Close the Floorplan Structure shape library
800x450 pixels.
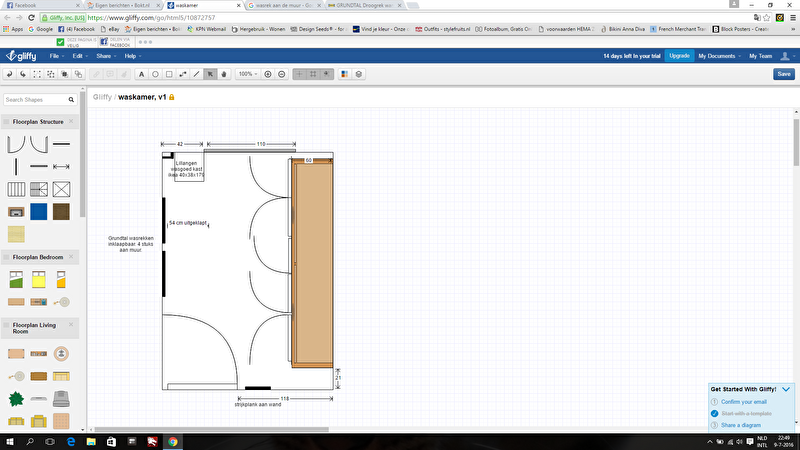[71, 121]
